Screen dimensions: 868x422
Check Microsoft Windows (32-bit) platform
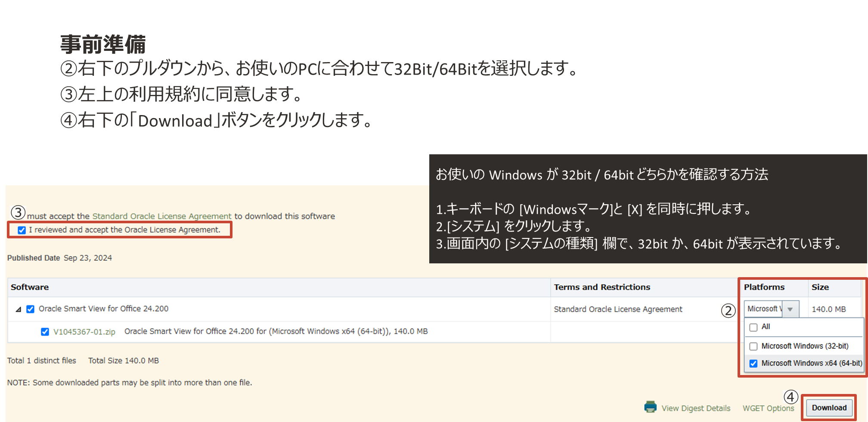753,346
